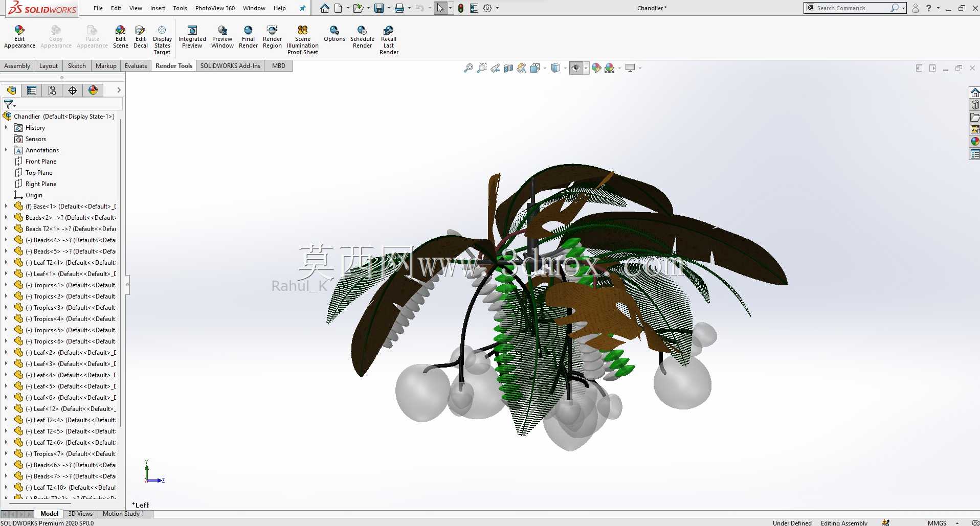This screenshot has height=526, width=980.
Task: Open PhotoView Options
Action: [x=335, y=34]
